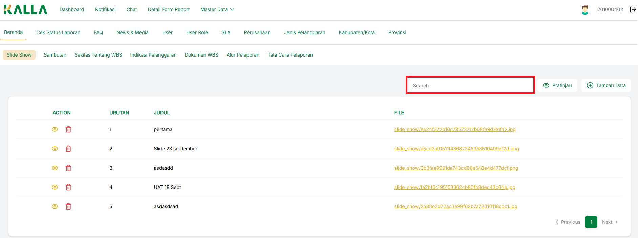Click trash icon for 'asdasdd' row
Image resolution: width=644 pixels, height=241 pixels.
(68, 168)
